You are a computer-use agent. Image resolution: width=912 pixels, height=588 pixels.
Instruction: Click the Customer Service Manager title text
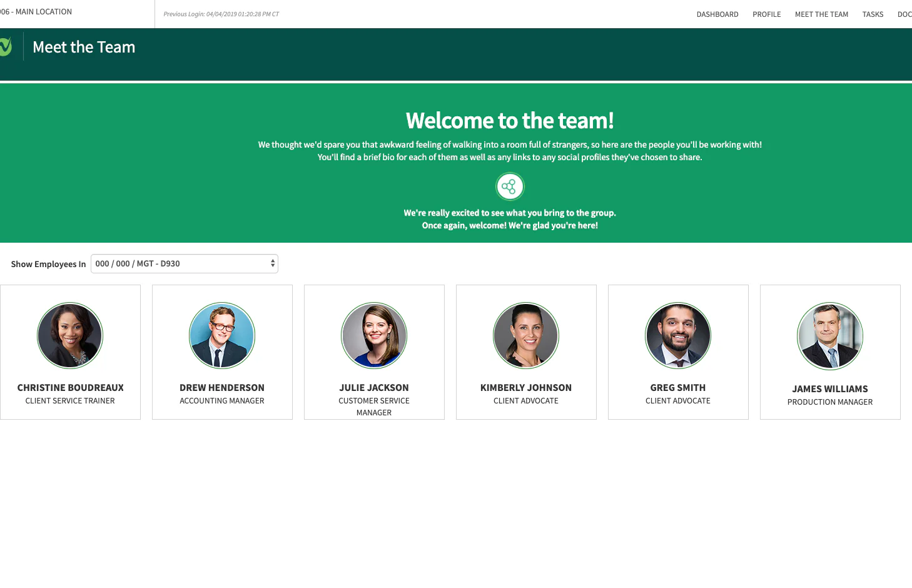tap(374, 407)
